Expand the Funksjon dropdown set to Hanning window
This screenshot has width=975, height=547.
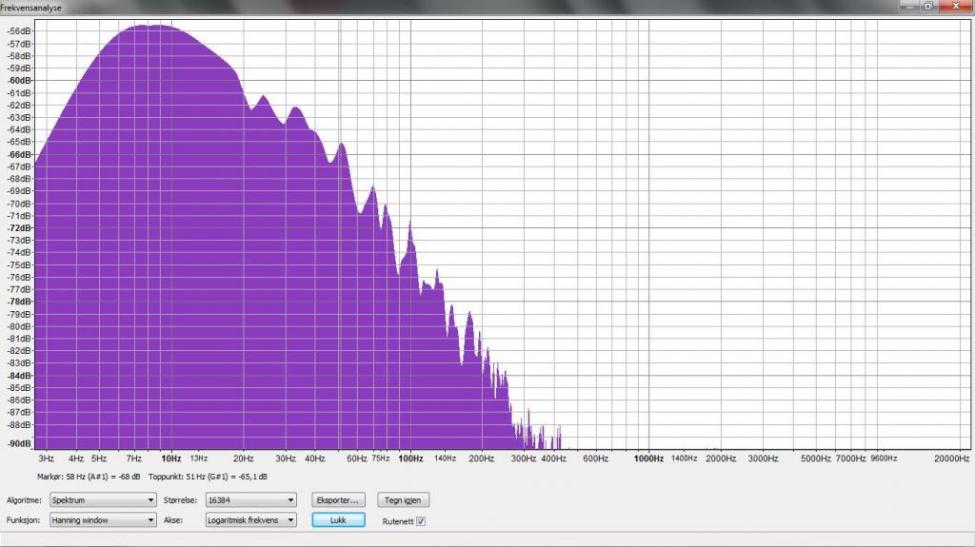tap(103, 520)
